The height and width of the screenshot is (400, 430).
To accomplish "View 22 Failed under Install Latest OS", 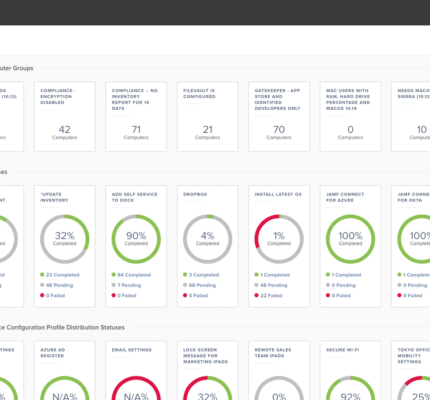I will pyautogui.click(x=268, y=296).
